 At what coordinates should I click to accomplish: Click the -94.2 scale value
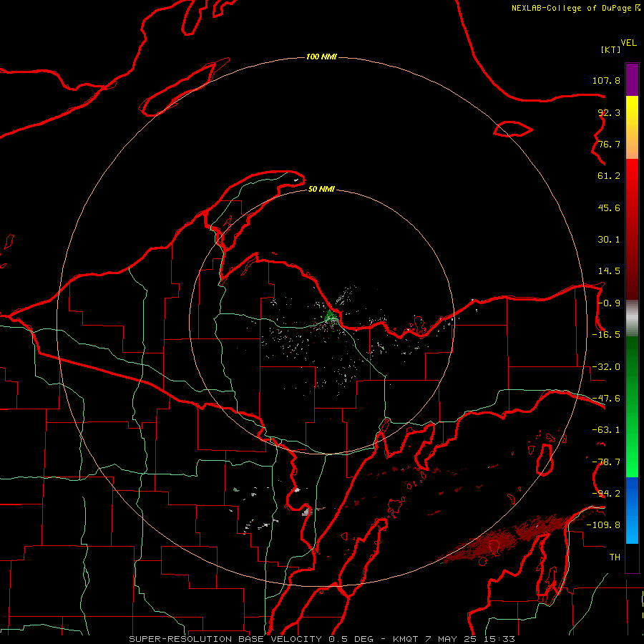coord(606,494)
